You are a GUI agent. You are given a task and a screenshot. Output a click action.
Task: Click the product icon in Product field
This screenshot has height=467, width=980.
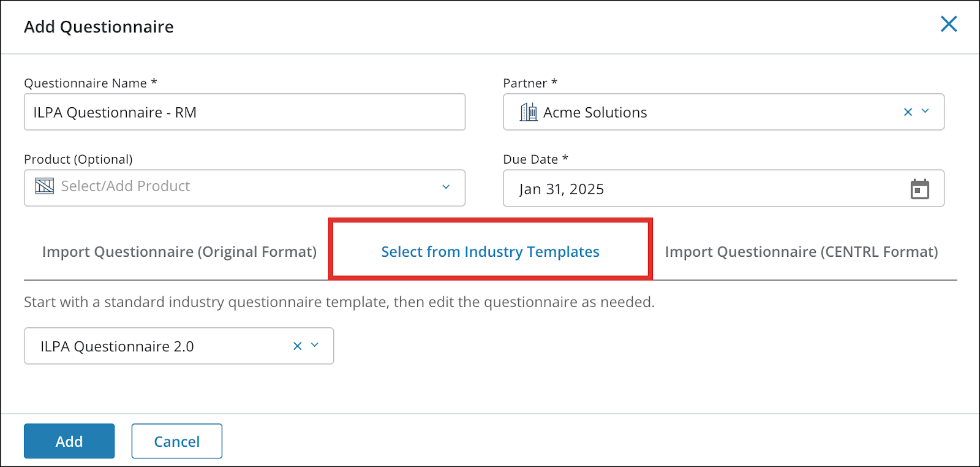coord(45,186)
